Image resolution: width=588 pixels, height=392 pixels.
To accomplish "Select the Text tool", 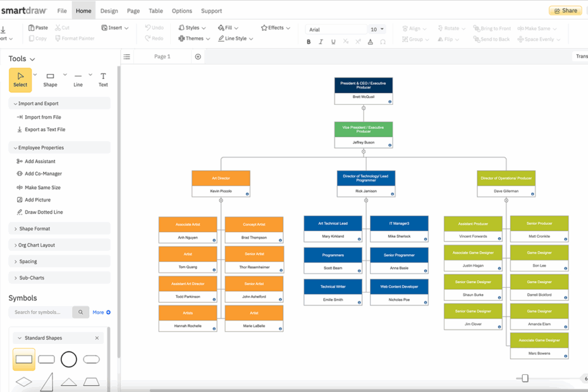I will click(103, 80).
